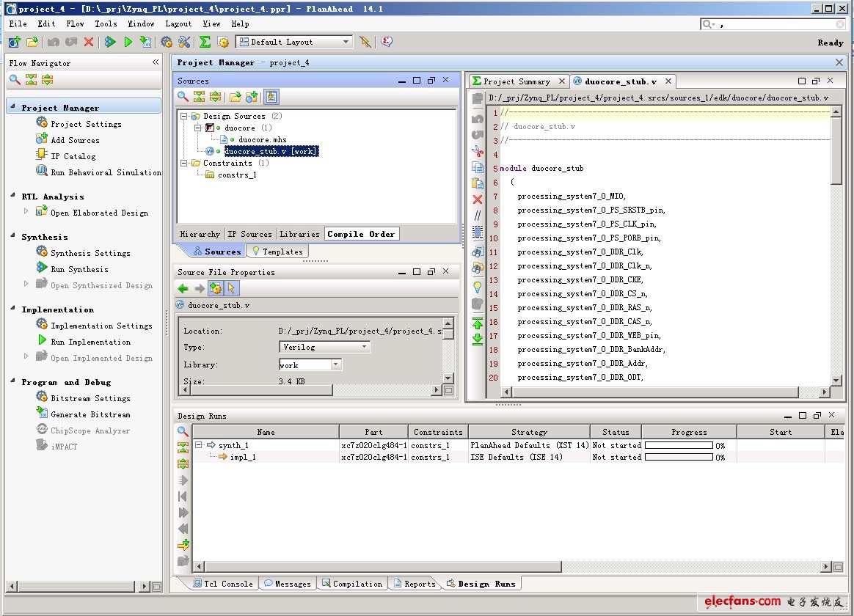Click the green Run Synthesis arrow in main toolbar
The image size is (854, 616).
pos(110,43)
